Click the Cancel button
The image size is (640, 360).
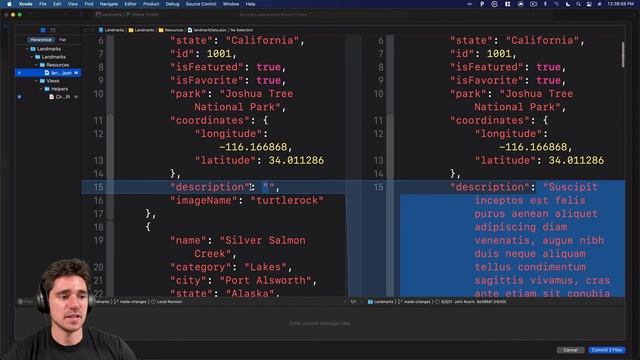pos(570,350)
